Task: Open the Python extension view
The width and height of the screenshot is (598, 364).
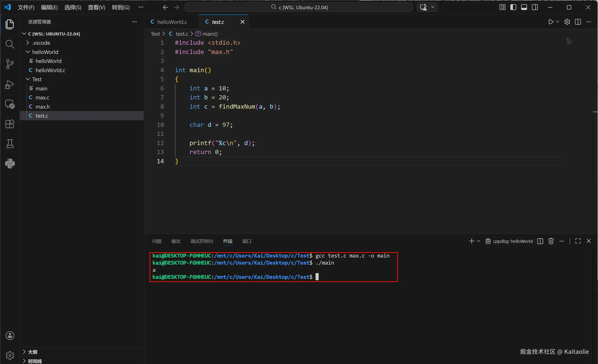Action: pyautogui.click(x=10, y=164)
